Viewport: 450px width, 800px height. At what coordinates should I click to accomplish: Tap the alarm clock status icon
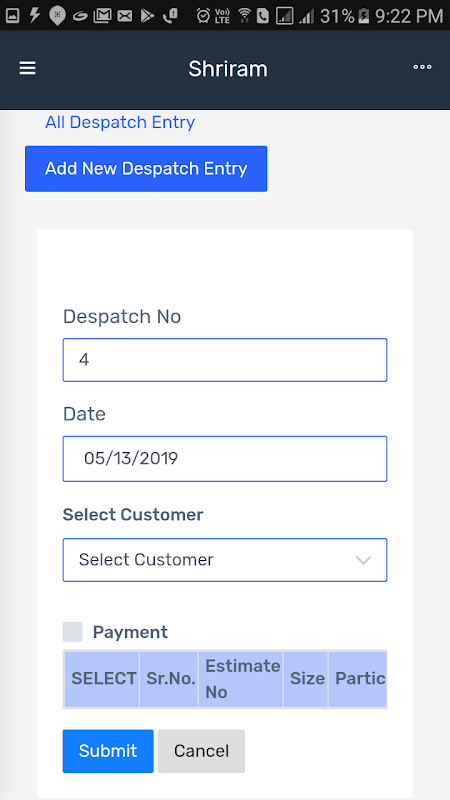tap(204, 16)
